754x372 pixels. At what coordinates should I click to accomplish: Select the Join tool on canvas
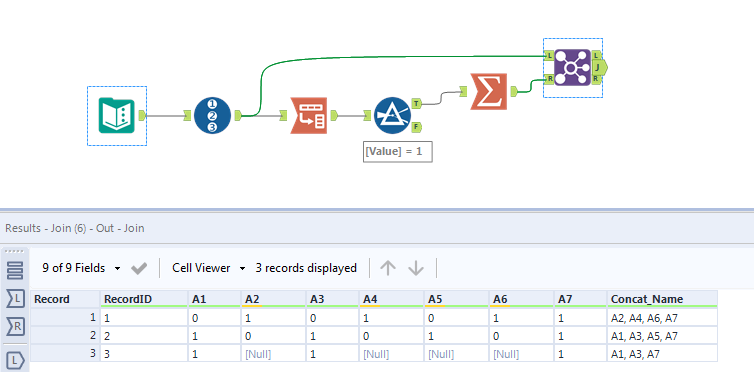573,67
